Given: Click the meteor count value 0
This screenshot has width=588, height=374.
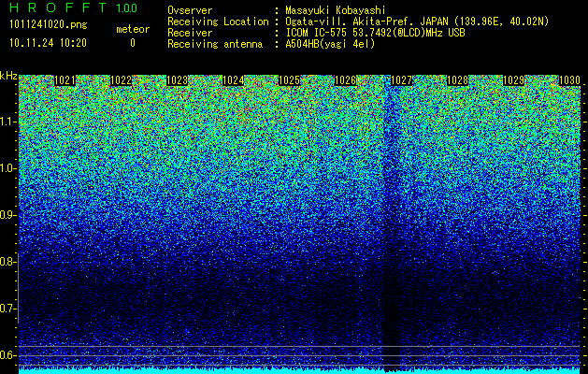Looking at the screenshot, I should [x=133, y=43].
